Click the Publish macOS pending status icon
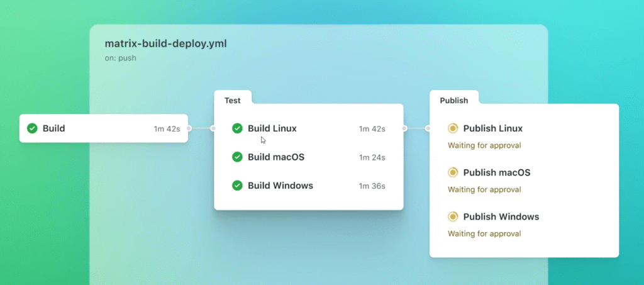This screenshot has height=285, width=644. [453, 172]
